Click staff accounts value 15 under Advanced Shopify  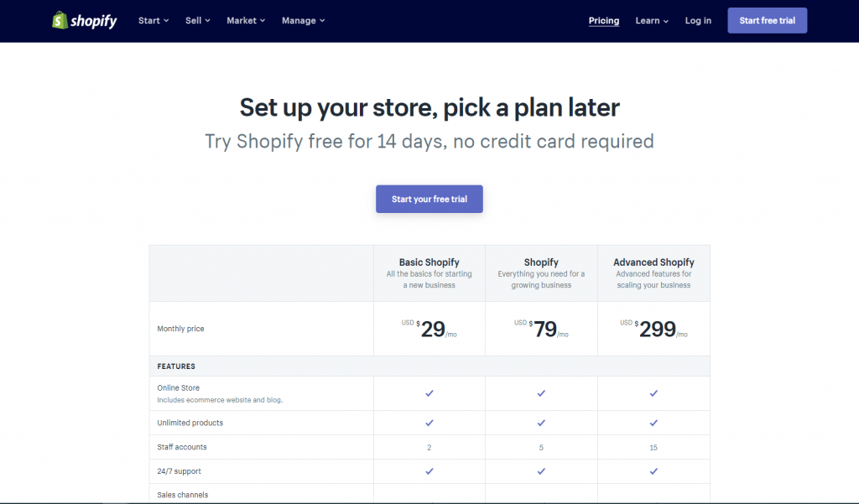[x=653, y=448]
